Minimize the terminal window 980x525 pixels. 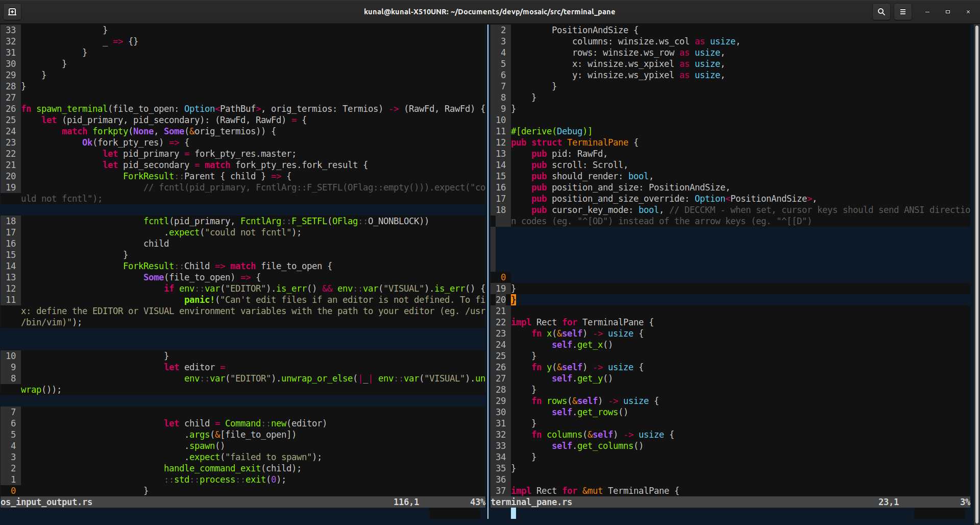pyautogui.click(x=927, y=11)
